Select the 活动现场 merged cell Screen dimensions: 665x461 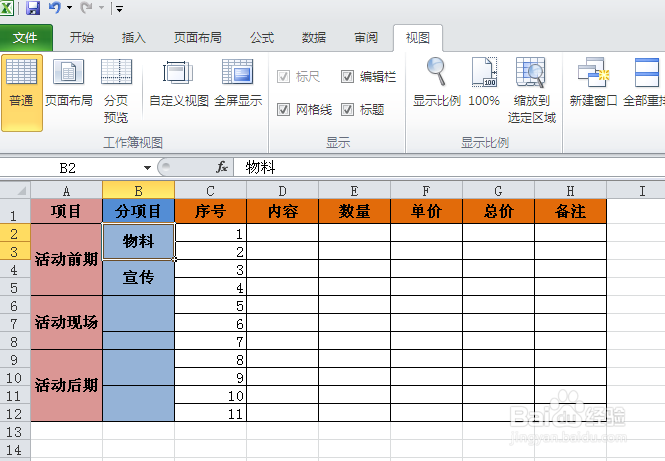click(66, 322)
